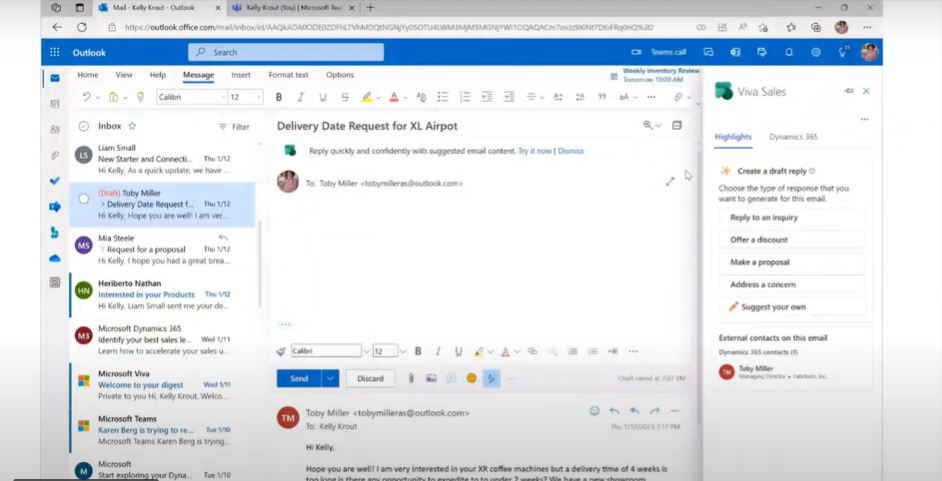This screenshot has height=481, width=942.
Task: Open the Outlook app launcher grid
Action: 55,52
